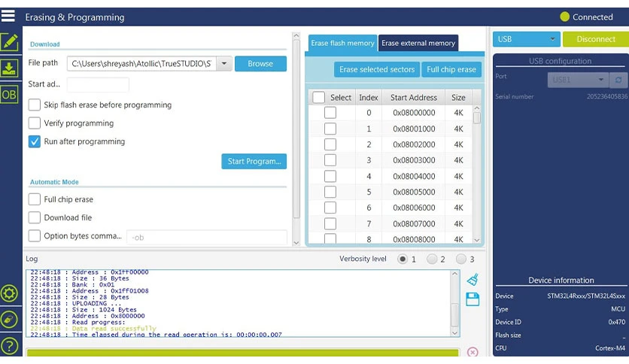This screenshot has height=364, width=629.
Task: Click the external loader icon in sidebar
Action: (9, 320)
